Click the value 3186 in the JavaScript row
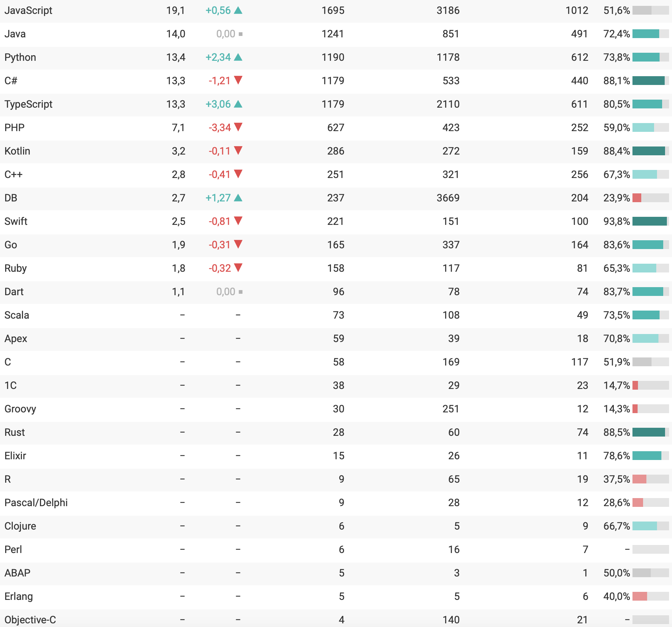672x627 pixels. click(448, 10)
